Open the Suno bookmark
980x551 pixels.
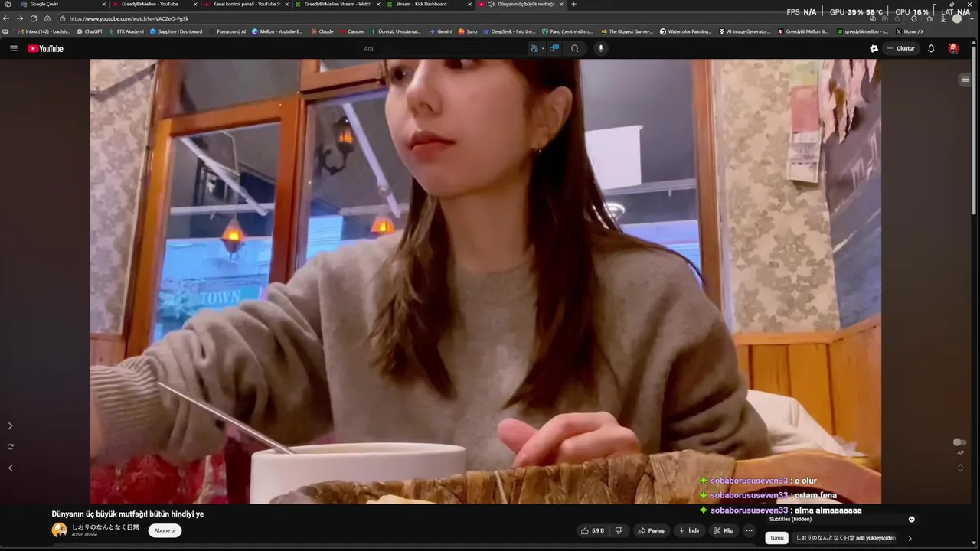pyautogui.click(x=468, y=31)
